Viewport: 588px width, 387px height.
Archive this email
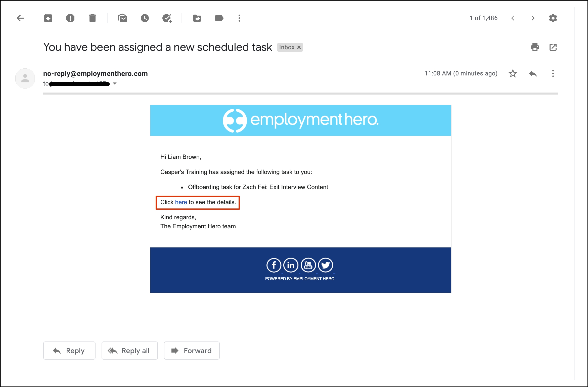(x=48, y=18)
